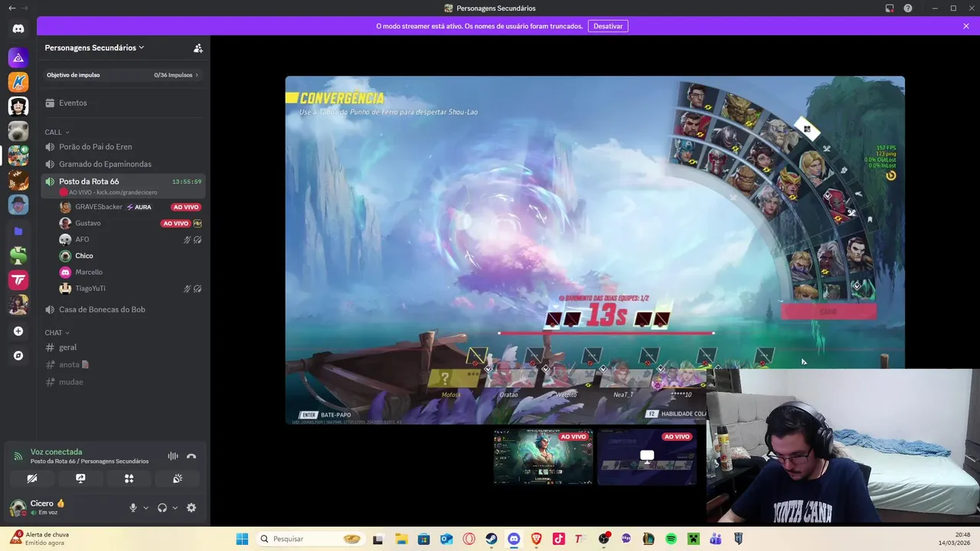This screenshot has height=551, width=980.
Task: Open Steam from the taskbar
Action: (491, 539)
